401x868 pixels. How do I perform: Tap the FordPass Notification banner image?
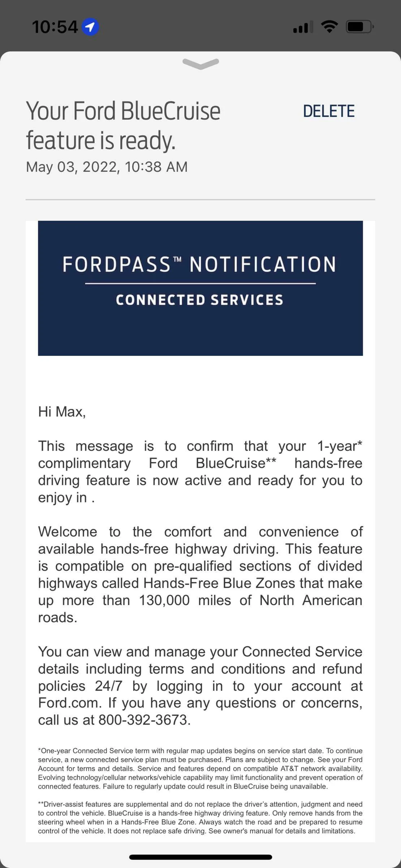tap(200, 288)
